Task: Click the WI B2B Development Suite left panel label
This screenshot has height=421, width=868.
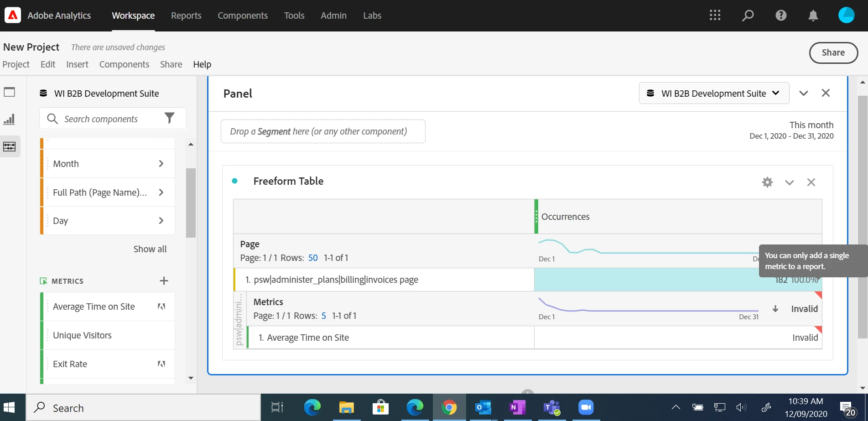Action: (x=106, y=94)
